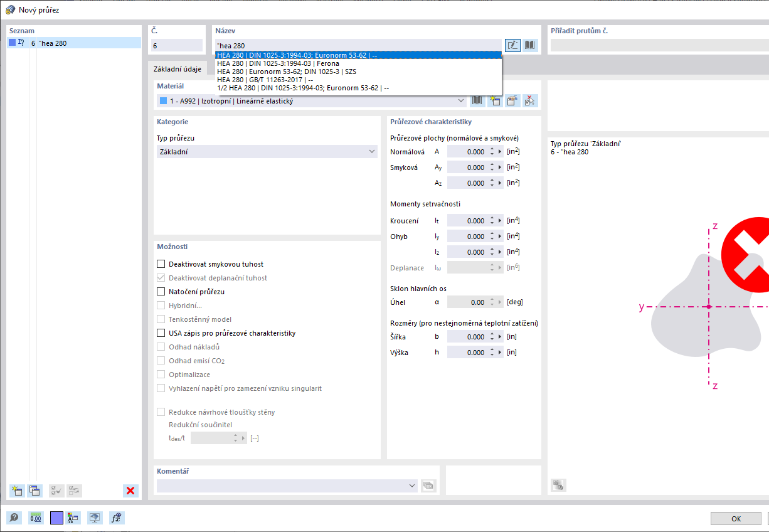Click the comment library icon beside Komentář
Viewport: 769px width, 532px height.
tap(429, 485)
